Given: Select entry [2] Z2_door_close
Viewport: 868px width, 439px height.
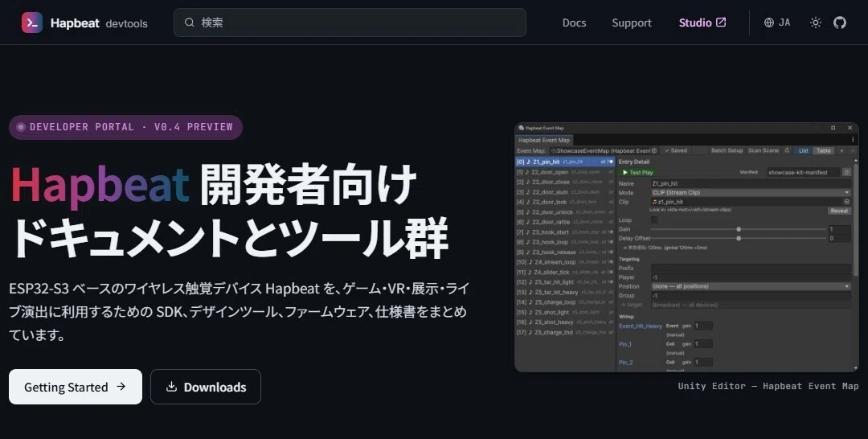Looking at the screenshot, I should tap(565, 183).
